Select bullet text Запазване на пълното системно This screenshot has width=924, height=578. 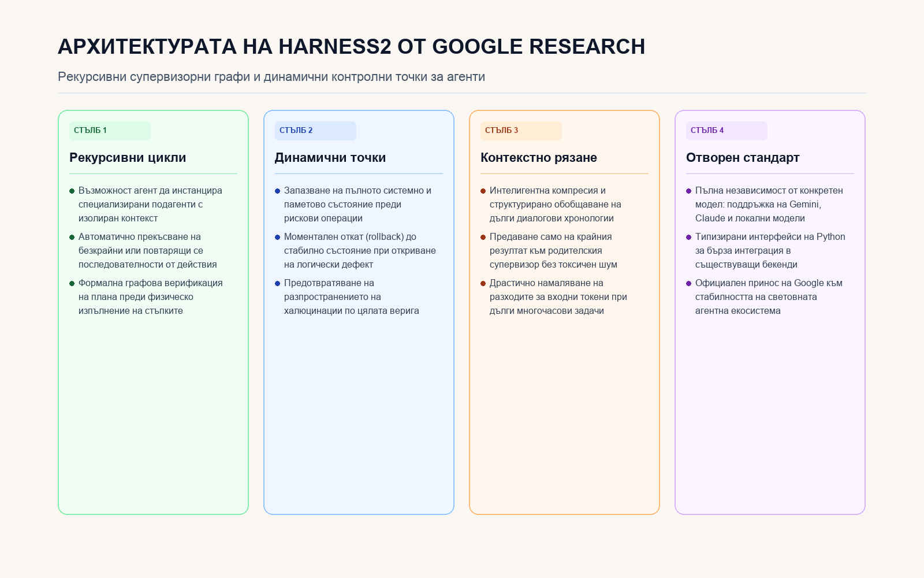[357, 205]
